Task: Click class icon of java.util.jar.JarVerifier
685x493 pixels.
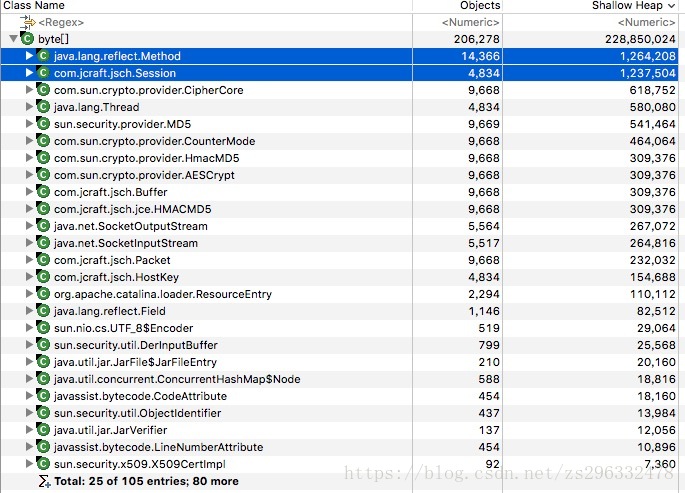Action: click(43, 430)
